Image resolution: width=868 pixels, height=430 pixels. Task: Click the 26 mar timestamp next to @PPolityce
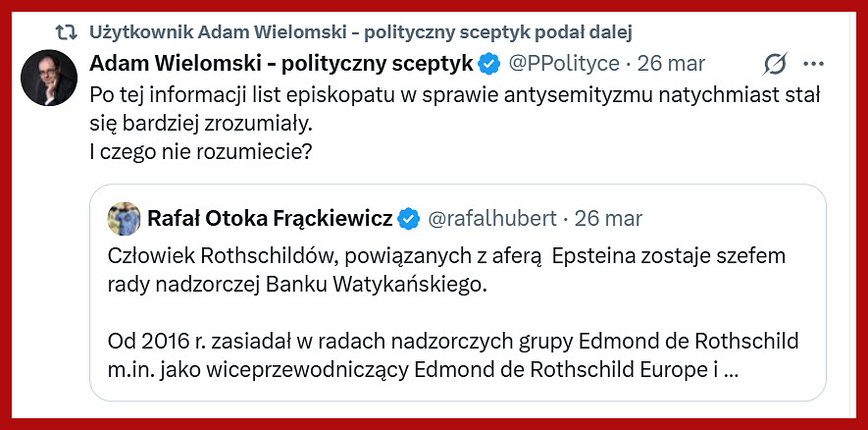pyautogui.click(x=672, y=64)
